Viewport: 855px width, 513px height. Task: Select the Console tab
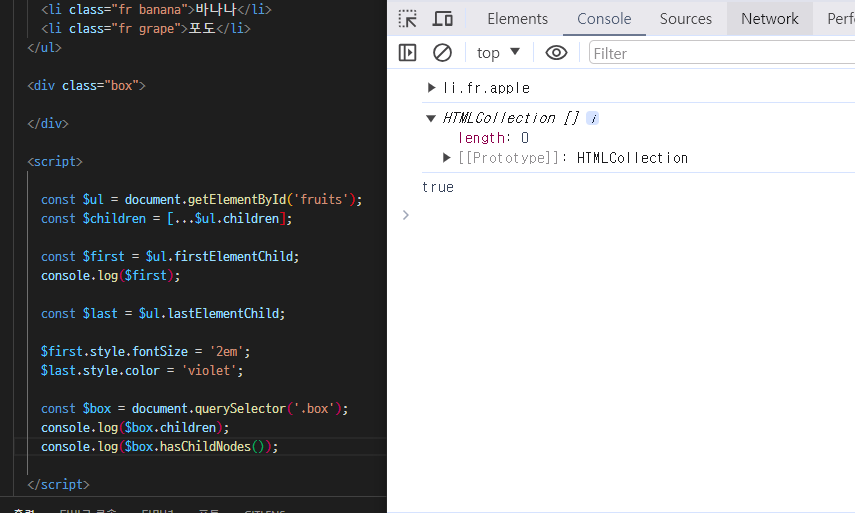pyautogui.click(x=604, y=19)
